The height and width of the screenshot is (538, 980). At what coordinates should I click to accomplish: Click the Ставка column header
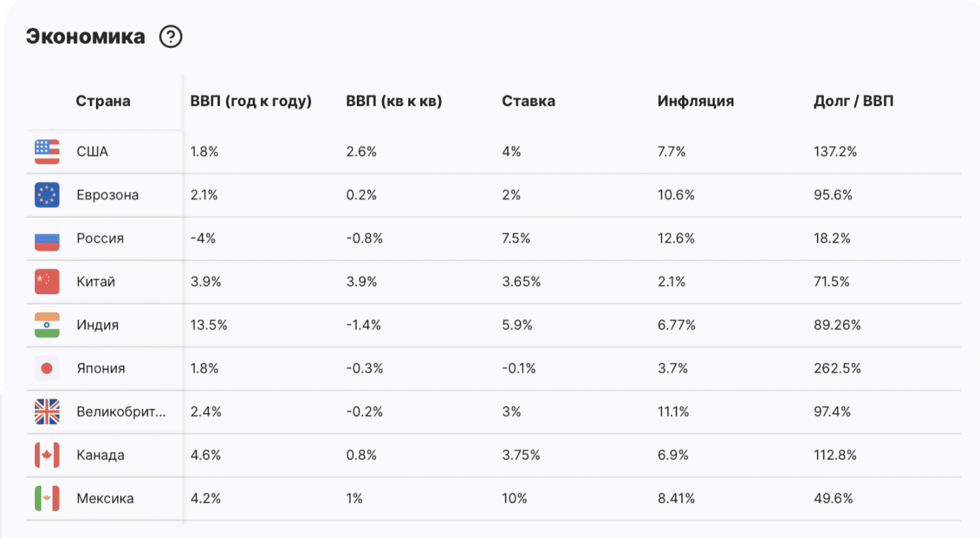click(528, 101)
